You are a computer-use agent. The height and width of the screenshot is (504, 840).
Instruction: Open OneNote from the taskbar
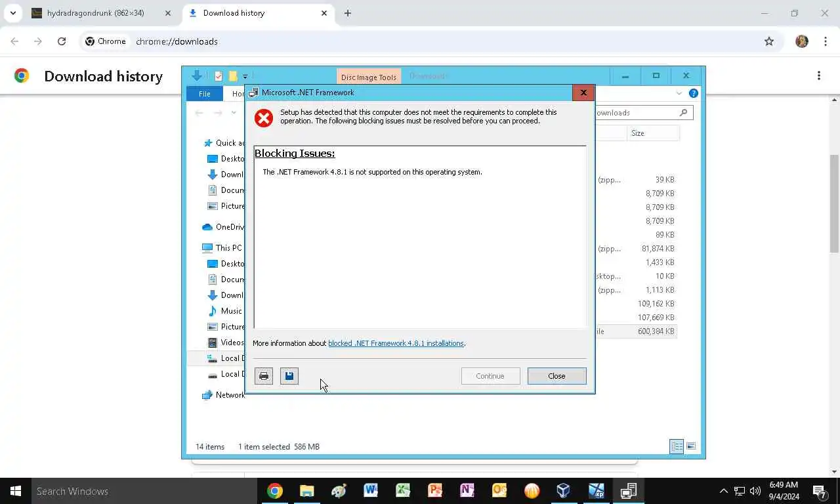pos(467,491)
